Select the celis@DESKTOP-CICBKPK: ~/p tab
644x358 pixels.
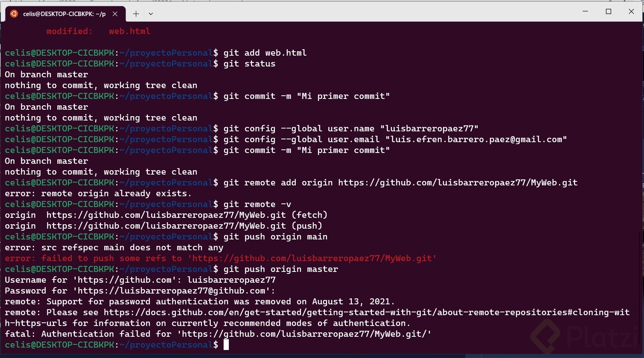tap(65, 14)
